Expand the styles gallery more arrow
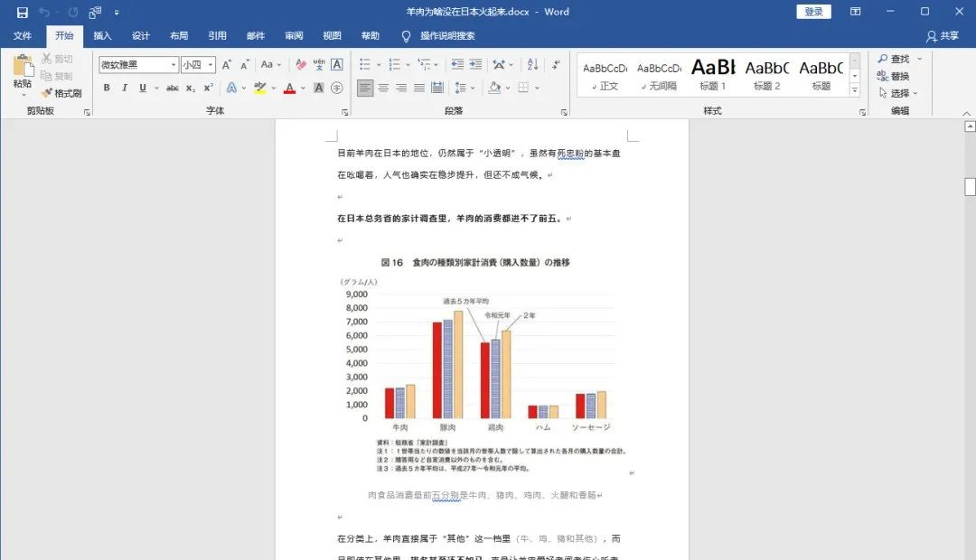This screenshot has width=976, height=560. 855,90
